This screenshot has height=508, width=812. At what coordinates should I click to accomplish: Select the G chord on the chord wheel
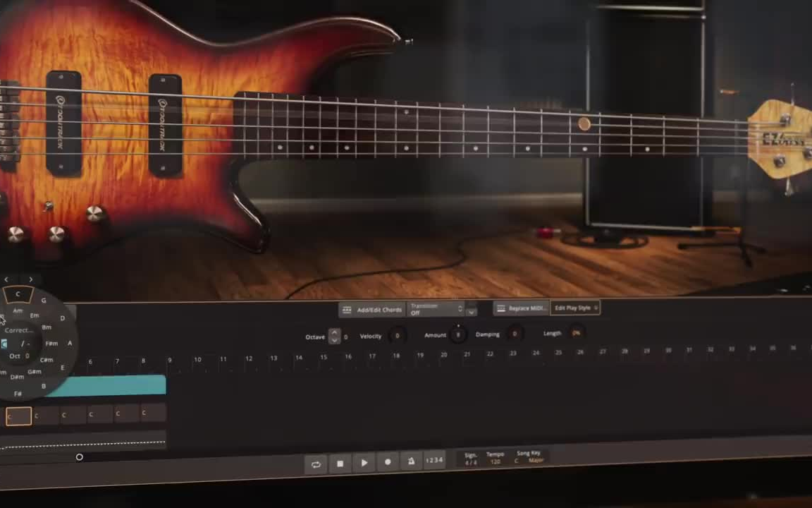pyautogui.click(x=44, y=300)
